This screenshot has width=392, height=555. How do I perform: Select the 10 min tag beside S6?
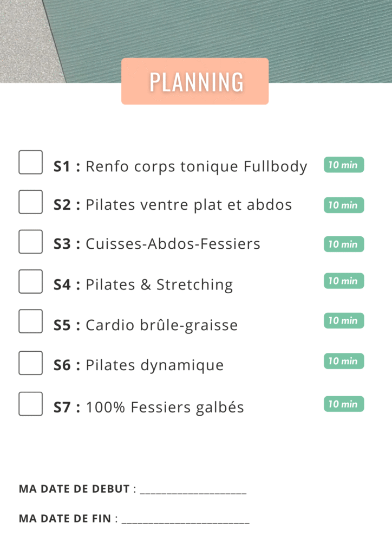pos(344,361)
